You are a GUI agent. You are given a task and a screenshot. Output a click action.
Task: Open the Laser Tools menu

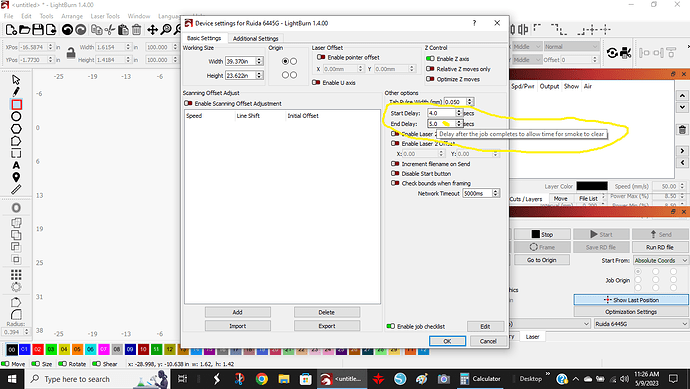[105, 16]
